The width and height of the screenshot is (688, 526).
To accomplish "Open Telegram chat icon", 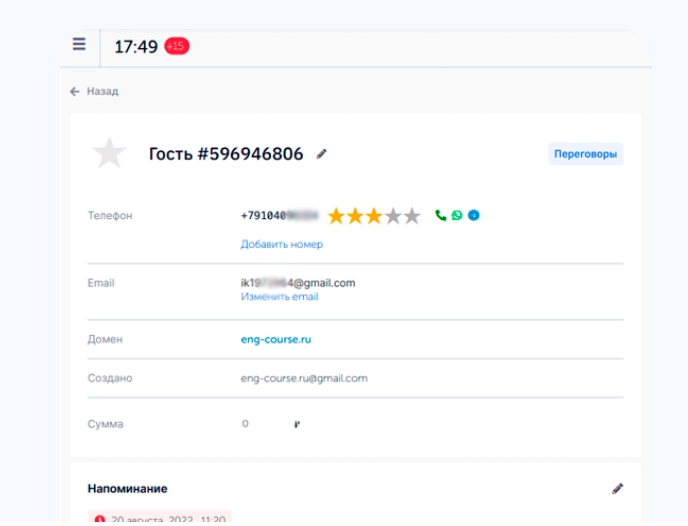I will point(474,215).
